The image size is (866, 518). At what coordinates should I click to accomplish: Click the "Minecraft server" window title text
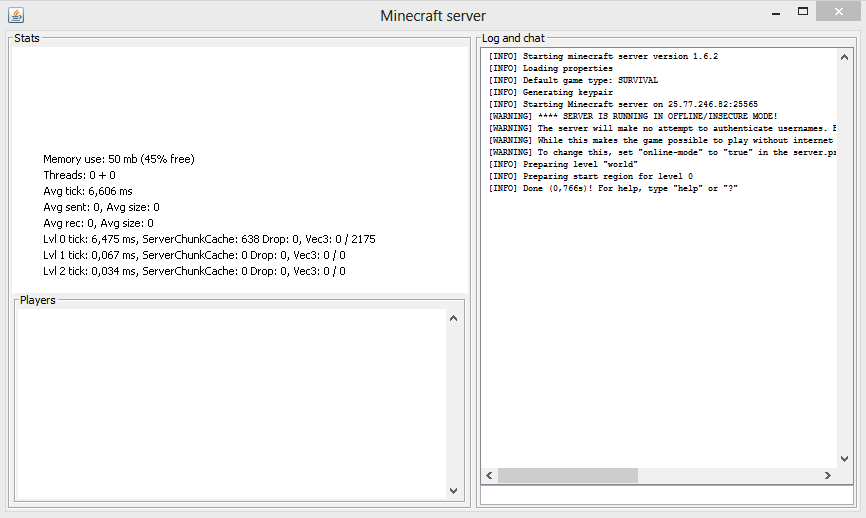click(x=433, y=16)
